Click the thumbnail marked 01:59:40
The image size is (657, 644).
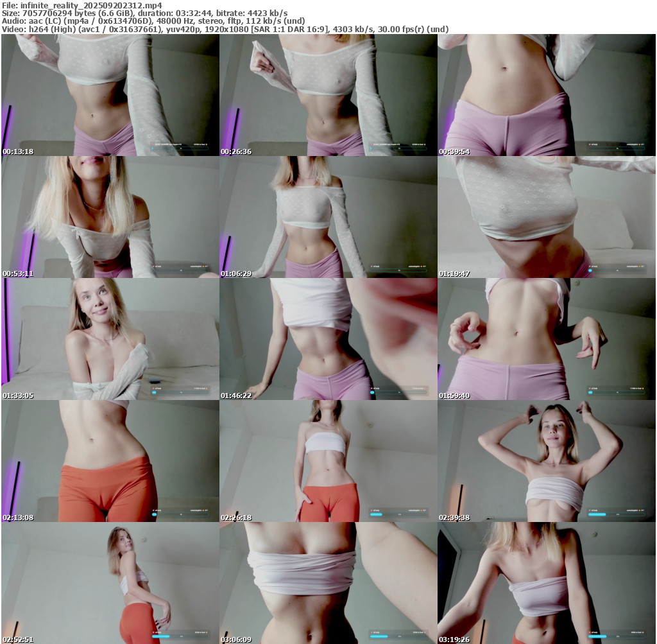tap(547, 339)
